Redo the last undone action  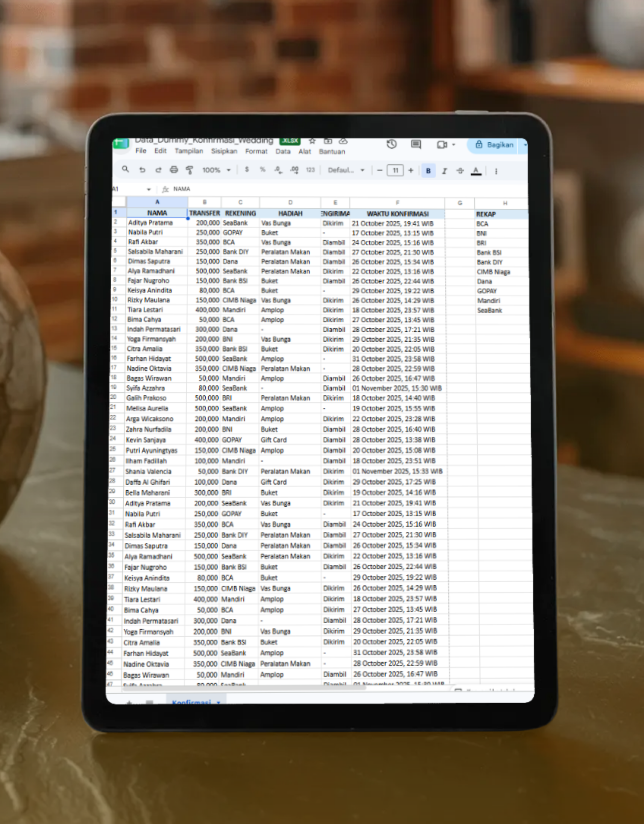pos(158,170)
